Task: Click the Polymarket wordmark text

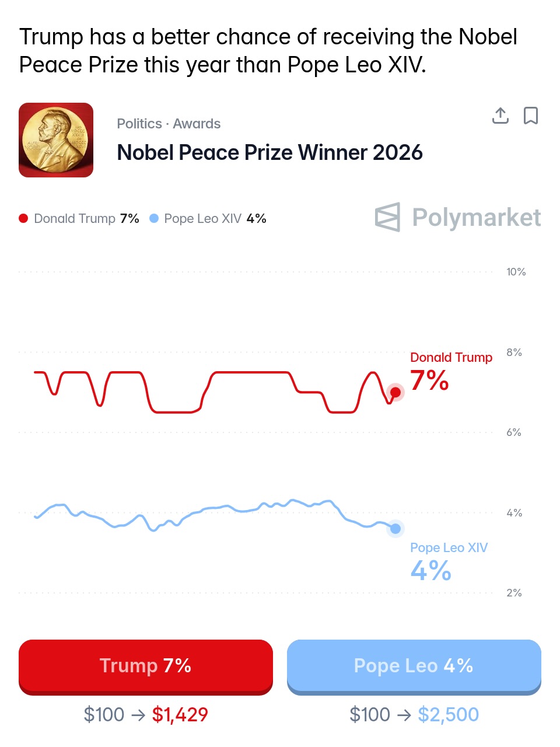Action: (476, 217)
